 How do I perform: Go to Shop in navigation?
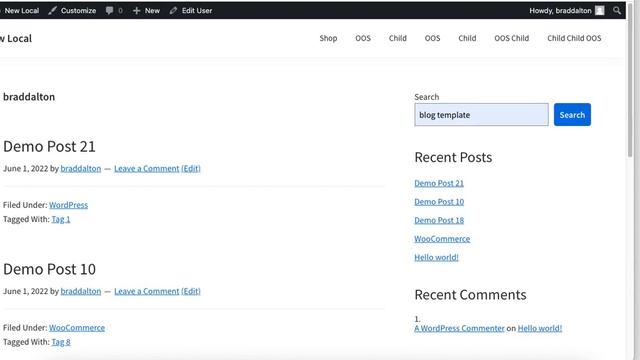328,38
